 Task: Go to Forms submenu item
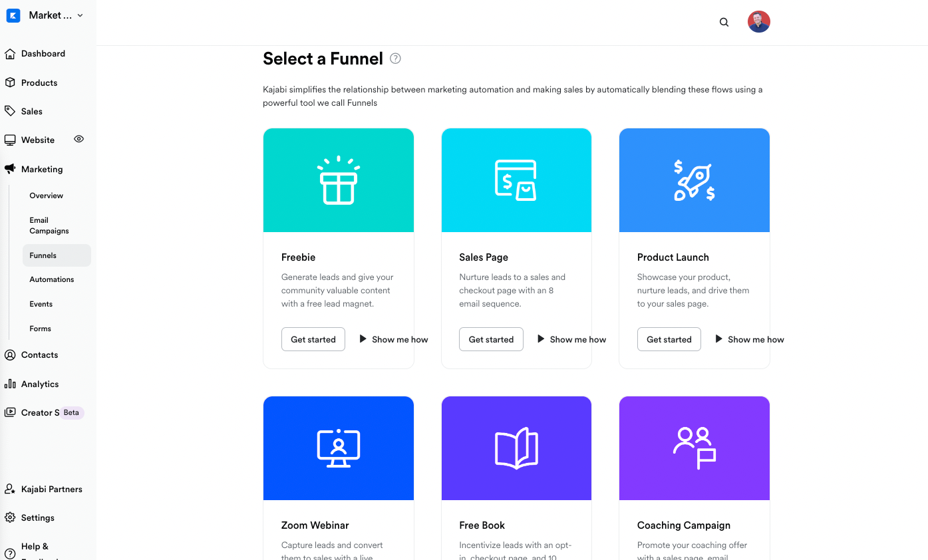coord(41,329)
